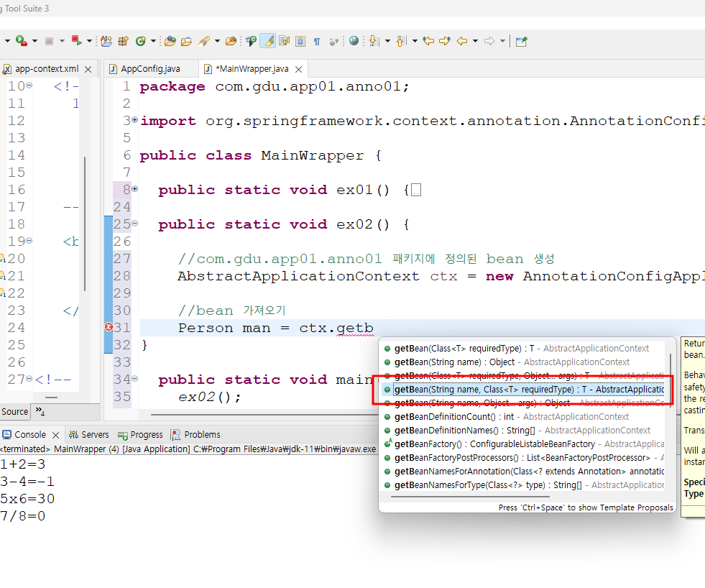Choose getBeanDefinitionCount() proposal
The width and height of the screenshot is (705, 588).
(524, 417)
